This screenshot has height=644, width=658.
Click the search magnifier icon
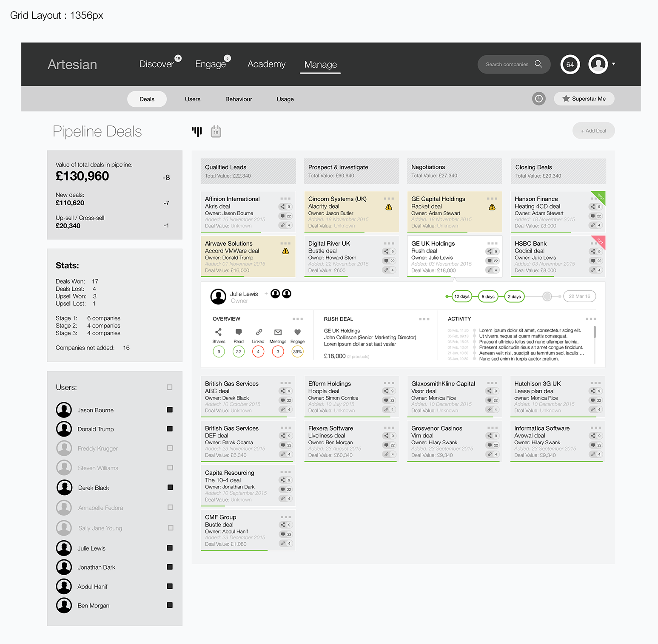(x=538, y=64)
